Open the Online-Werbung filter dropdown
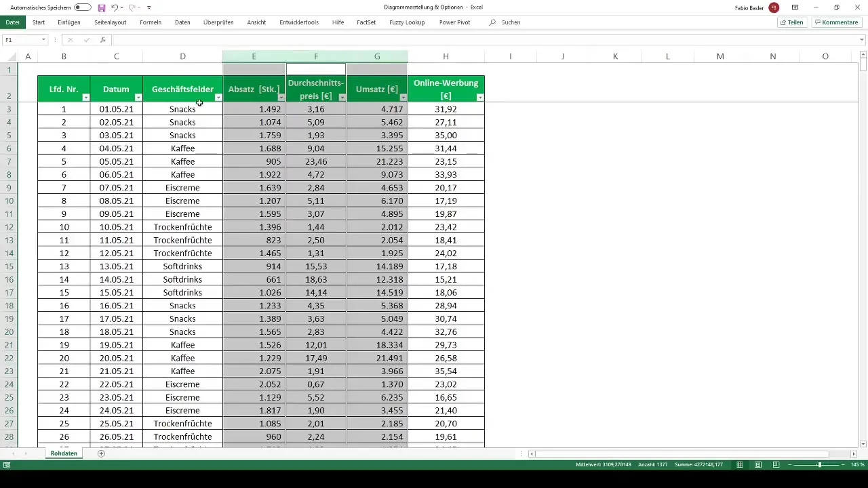868x488 pixels. tap(480, 98)
